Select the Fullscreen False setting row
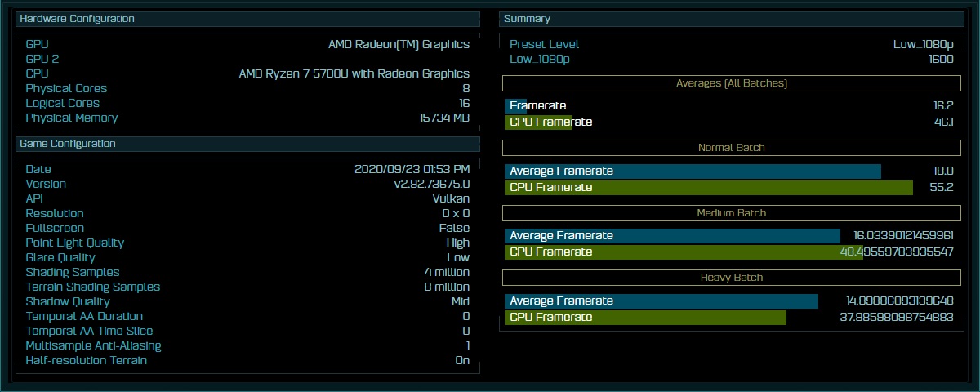The image size is (980, 392). [x=247, y=228]
